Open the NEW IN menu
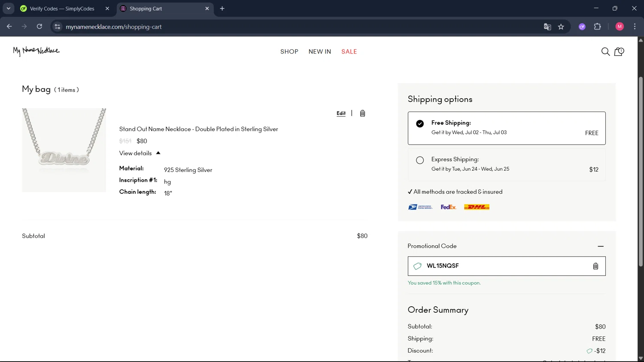 pyautogui.click(x=320, y=51)
